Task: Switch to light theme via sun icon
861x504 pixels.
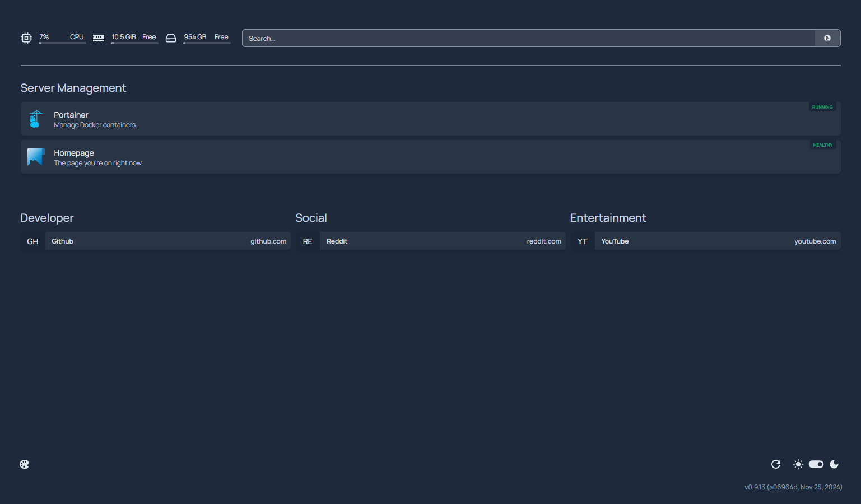Action: [798, 464]
